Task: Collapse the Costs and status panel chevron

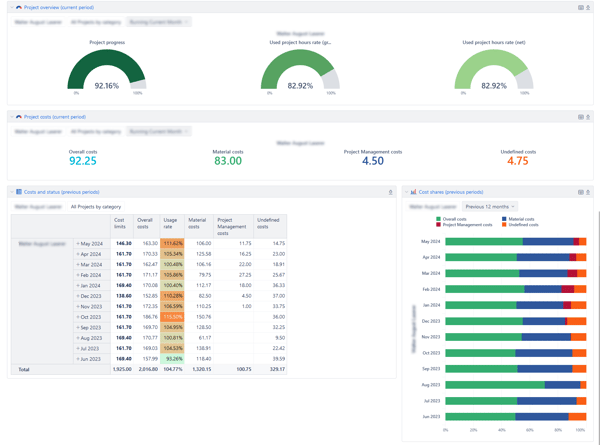Action: click(x=12, y=192)
